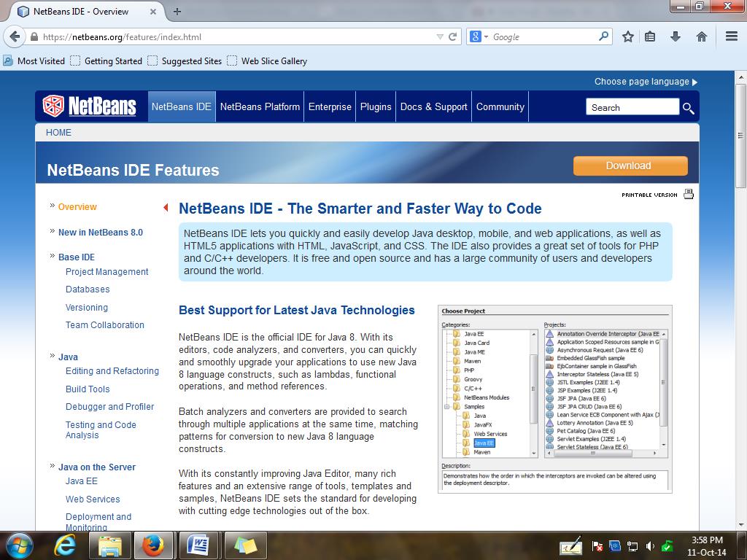Expand the Choose page language option
Screen dimensions: 747x560
click(x=645, y=82)
